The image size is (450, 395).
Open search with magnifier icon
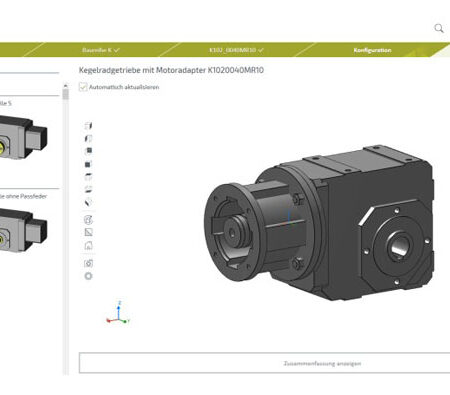coord(439,28)
